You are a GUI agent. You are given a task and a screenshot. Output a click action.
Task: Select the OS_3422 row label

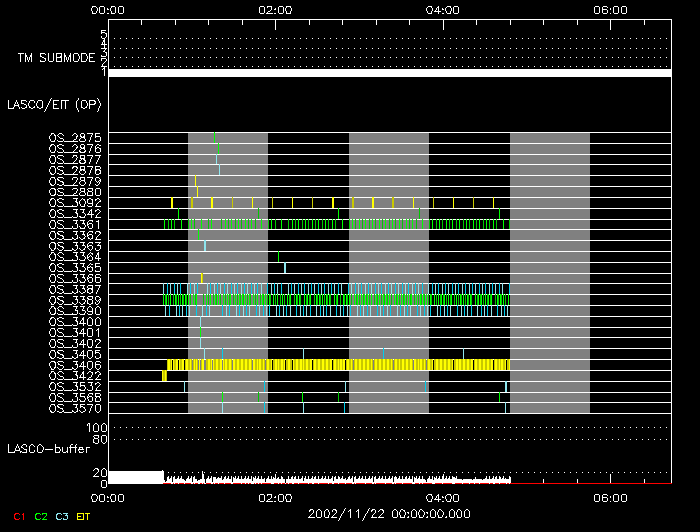(75, 376)
